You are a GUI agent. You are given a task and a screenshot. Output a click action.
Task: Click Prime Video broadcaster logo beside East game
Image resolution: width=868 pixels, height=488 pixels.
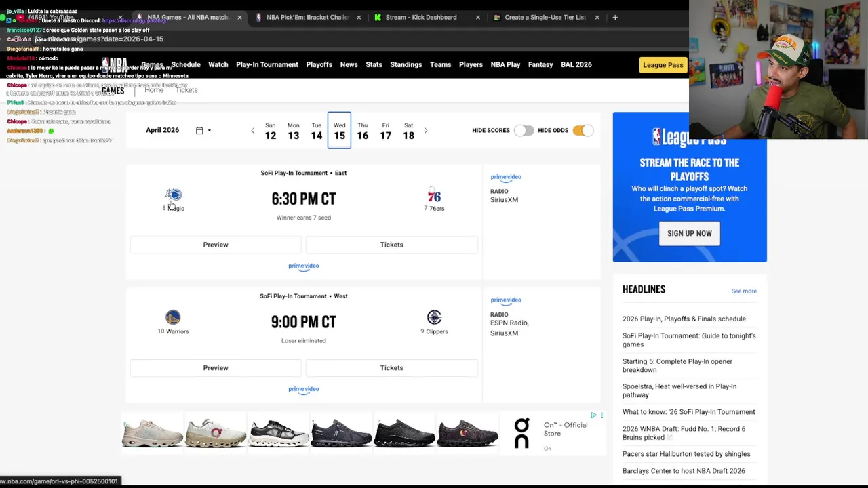(x=506, y=178)
